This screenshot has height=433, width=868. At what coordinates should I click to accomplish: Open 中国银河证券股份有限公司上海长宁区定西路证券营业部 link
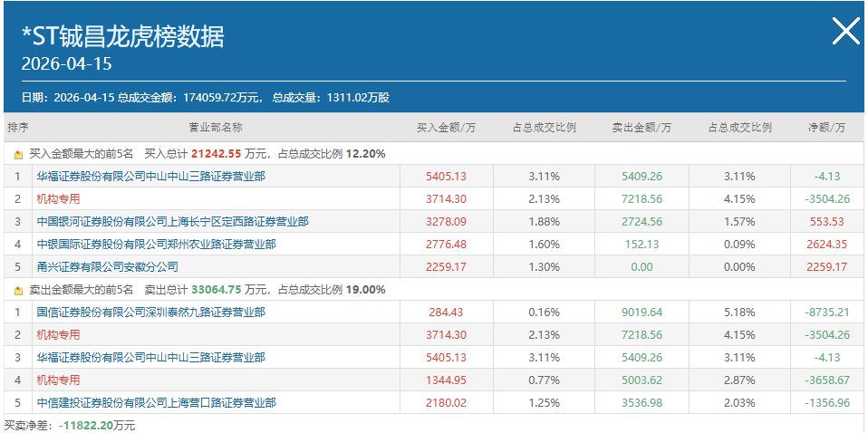click(173, 222)
